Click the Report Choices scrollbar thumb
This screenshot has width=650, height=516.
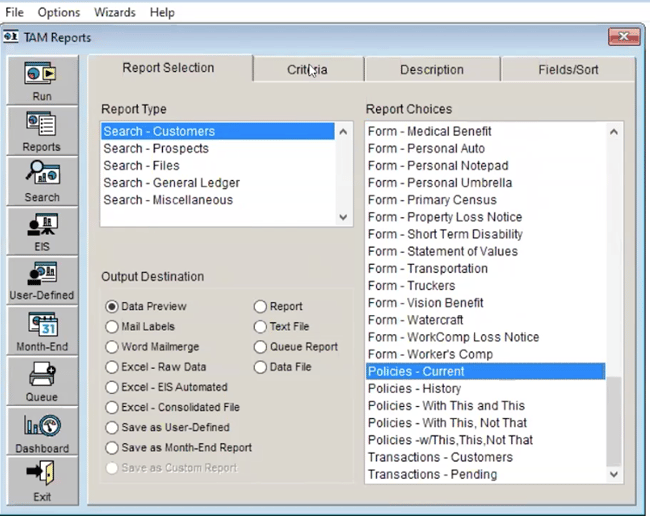coord(614,421)
